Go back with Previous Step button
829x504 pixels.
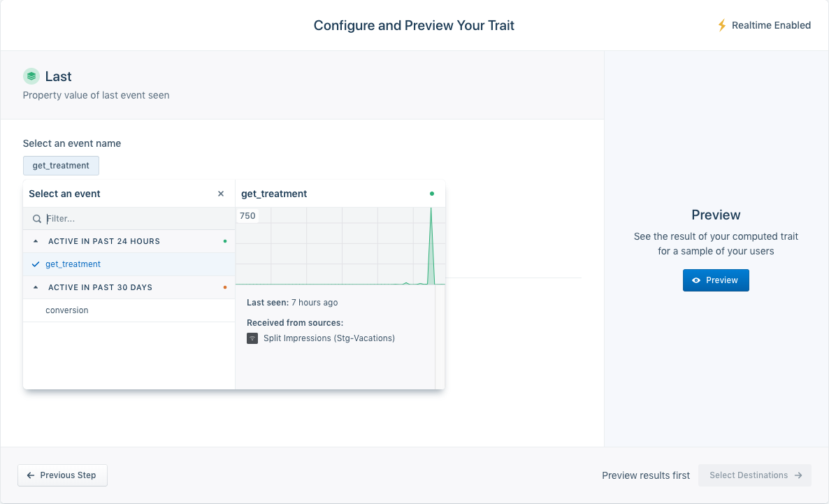click(x=62, y=475)
